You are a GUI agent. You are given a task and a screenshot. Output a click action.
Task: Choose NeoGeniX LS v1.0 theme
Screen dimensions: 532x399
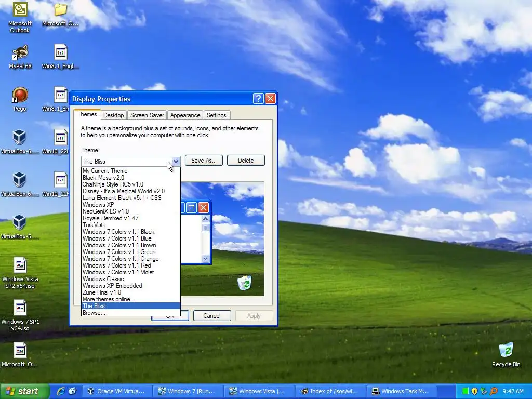pos(130,211)
